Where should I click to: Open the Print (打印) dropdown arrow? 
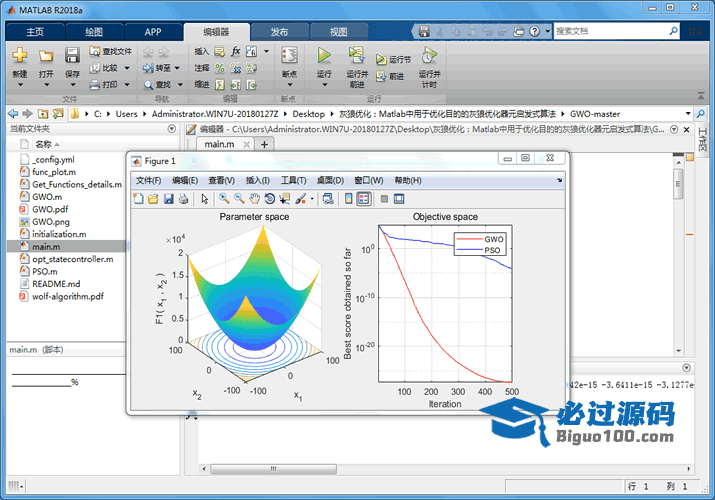(125, 85)
